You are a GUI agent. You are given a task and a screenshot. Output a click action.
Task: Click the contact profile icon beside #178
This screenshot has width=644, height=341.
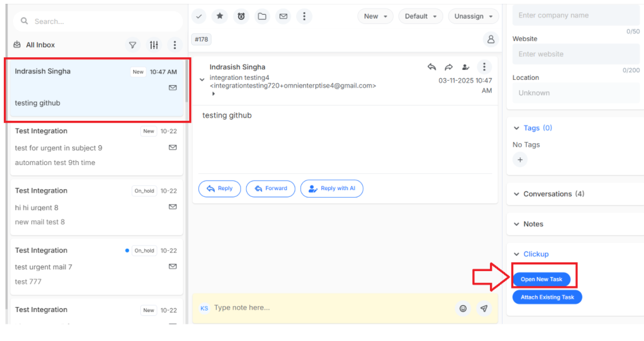(x=491, y=39)
